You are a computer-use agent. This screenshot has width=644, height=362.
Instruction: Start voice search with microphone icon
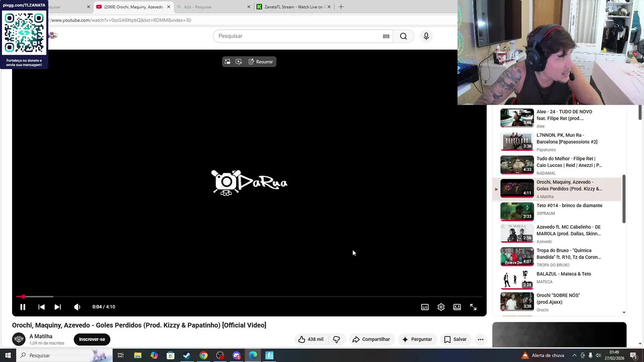click(x=426, y=36)
